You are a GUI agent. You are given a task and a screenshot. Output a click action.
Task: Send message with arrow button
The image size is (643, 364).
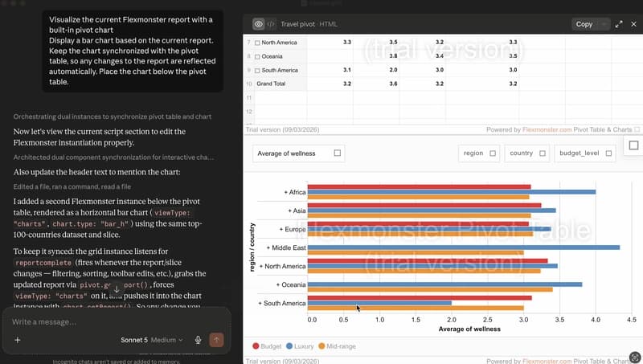(x=216, y=340)
